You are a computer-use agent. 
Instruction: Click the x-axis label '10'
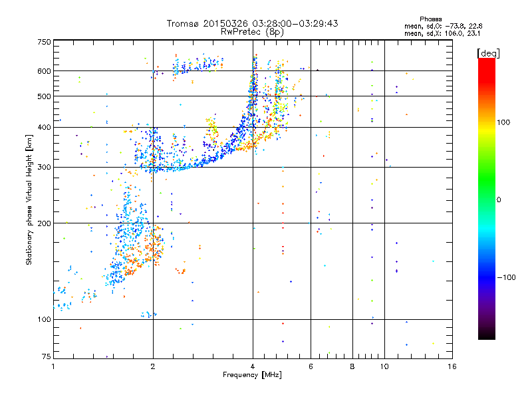(384, 366)
